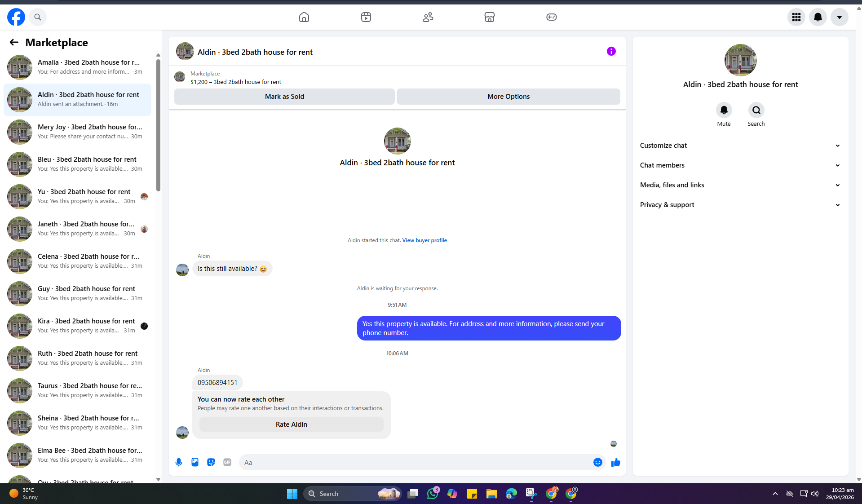The width and height of the screenshot is (862, 504).
Task: Send a voice clip with microphone icon
Action: pyautogui.click(x=179, y=462)
